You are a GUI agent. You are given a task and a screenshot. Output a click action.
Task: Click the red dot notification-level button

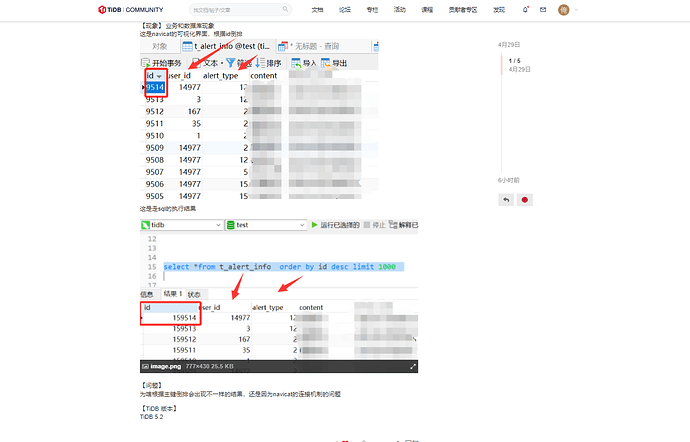tap(525, 200)
